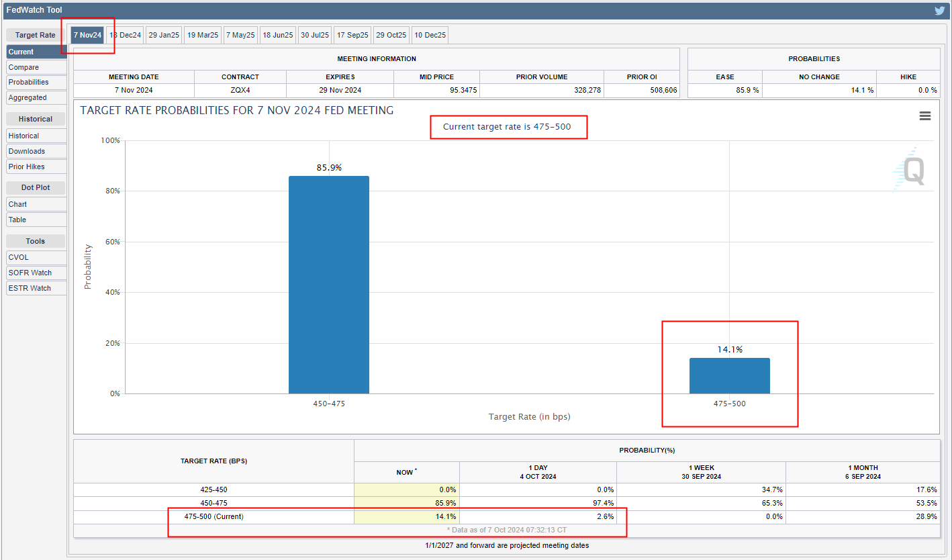Click the 425-450 target rate row
Image resolution: width=952 pixels, height=560 pixels.
coord(507,489)
